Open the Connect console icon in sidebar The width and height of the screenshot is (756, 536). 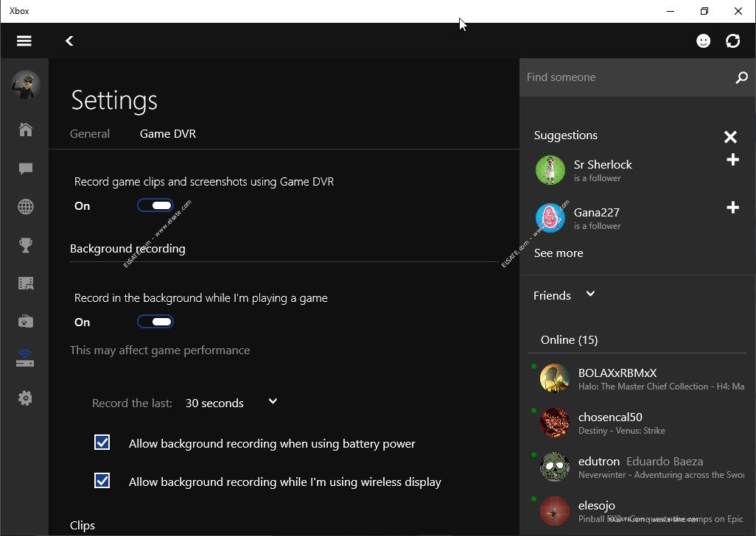click(x=25, y=359)
